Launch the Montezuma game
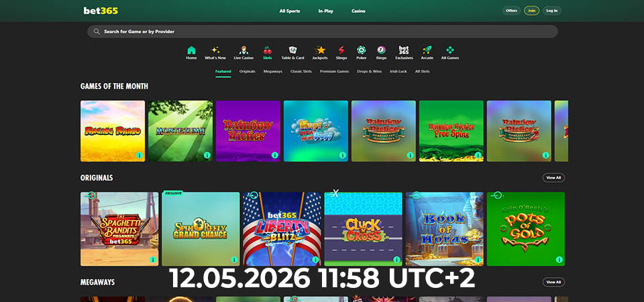 (x=180, y=131)
